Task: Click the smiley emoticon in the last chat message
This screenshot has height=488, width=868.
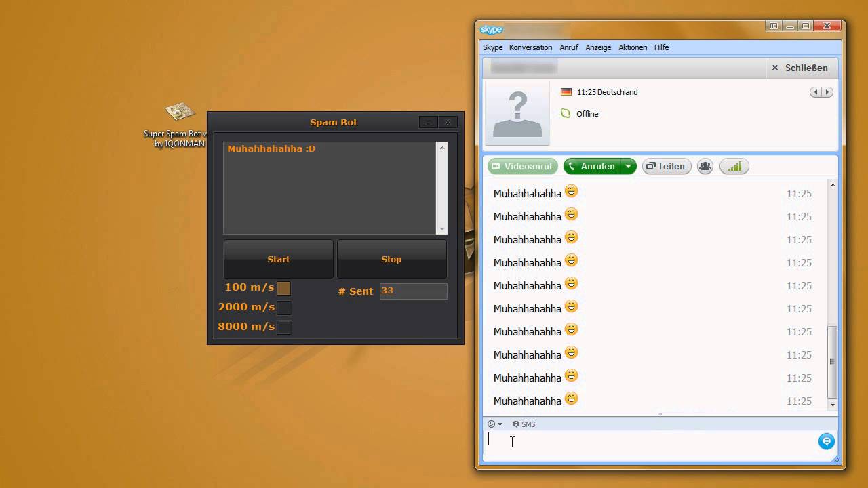Action: click(x=571, y=399)
